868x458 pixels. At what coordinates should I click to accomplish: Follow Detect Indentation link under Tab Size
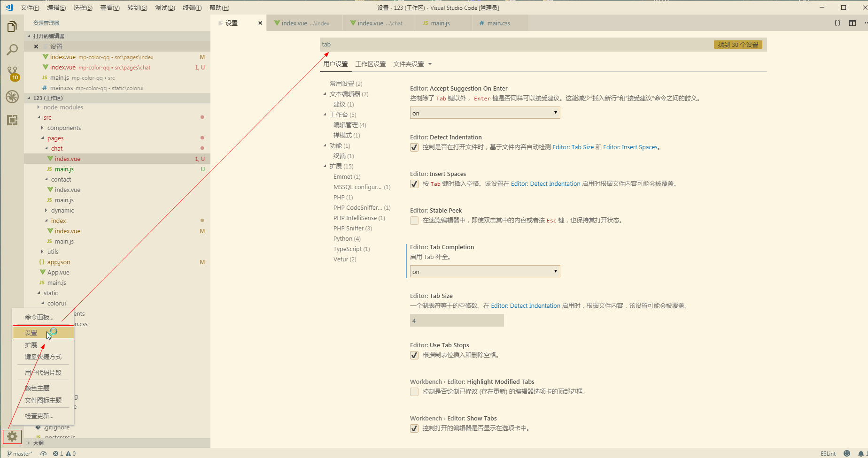click(x=526, y=306)
